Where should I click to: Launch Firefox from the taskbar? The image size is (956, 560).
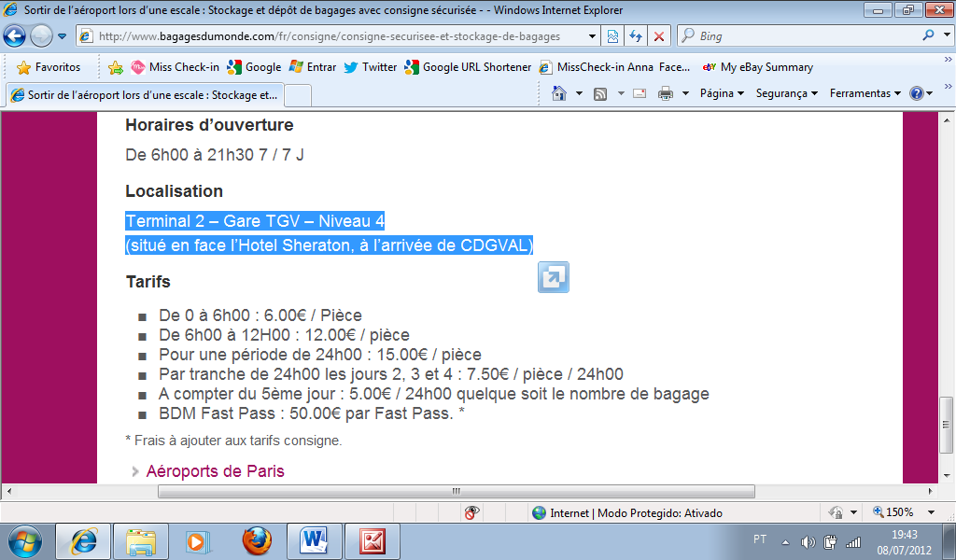pos(256,540)
